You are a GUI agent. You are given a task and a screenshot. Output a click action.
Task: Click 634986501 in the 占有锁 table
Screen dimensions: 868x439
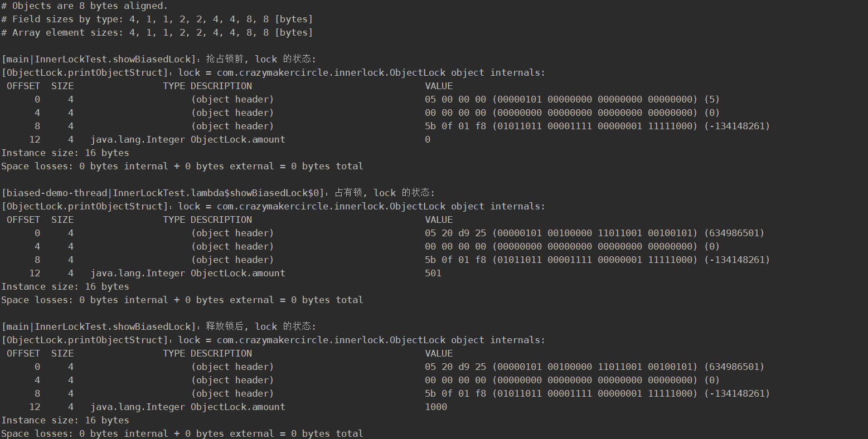coord(734,233)
